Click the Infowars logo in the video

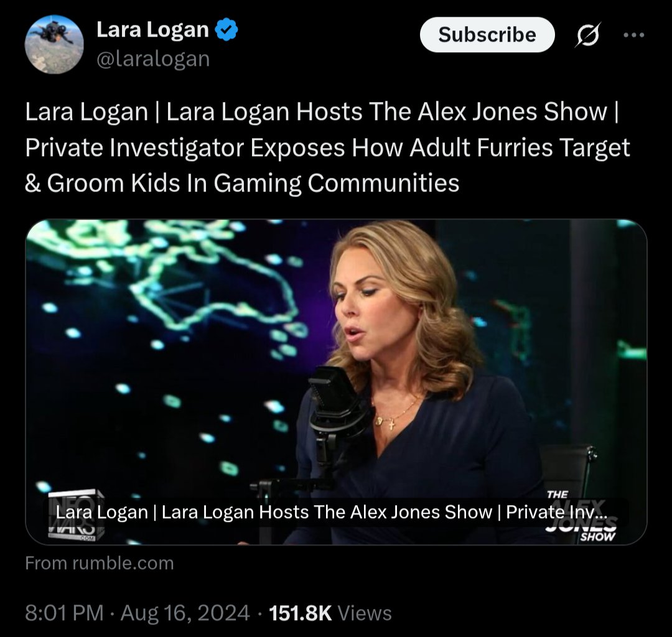coord(76,515)
